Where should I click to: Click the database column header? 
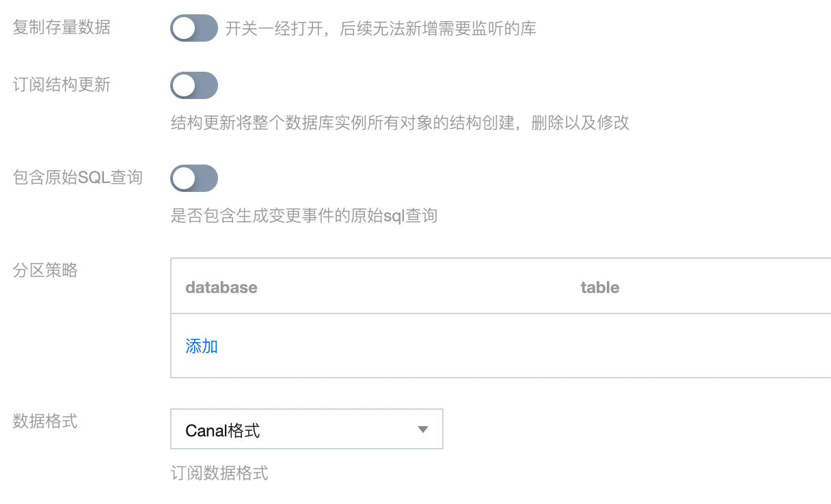pos(221,288)
